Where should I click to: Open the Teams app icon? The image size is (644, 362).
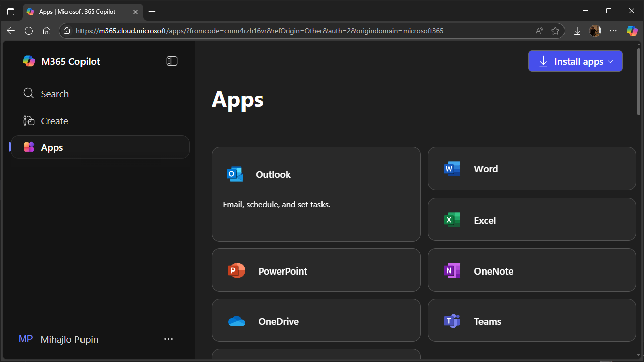[452, 321]
